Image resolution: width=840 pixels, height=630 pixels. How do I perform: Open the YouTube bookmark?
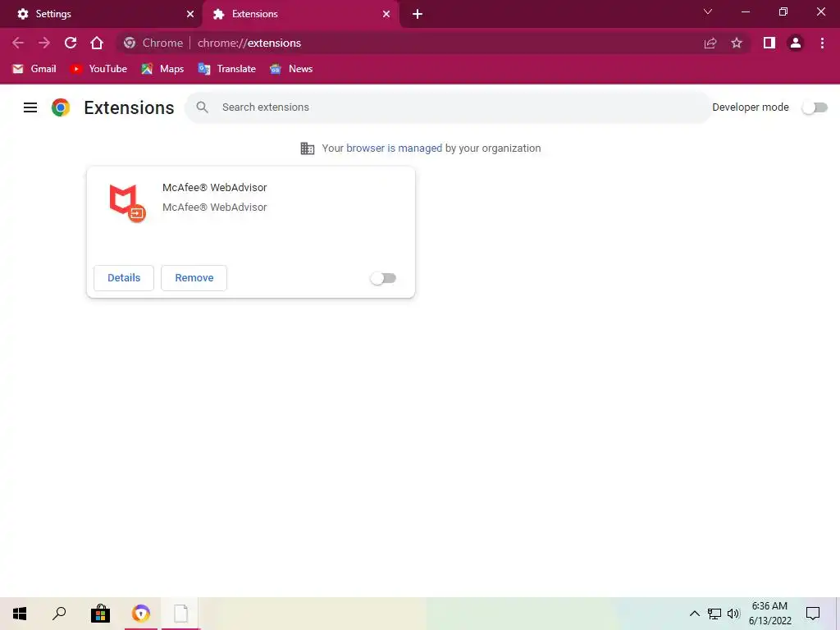tap(98, 69)
